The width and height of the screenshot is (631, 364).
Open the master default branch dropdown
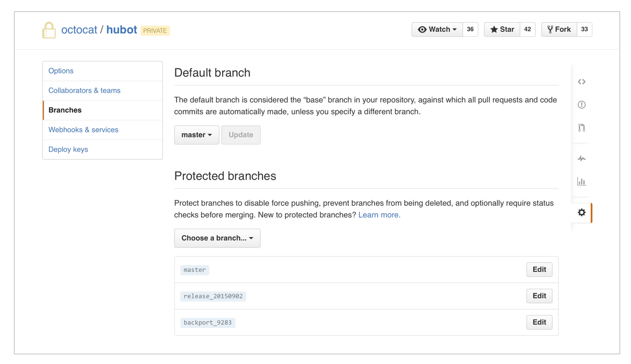point(197,135)
